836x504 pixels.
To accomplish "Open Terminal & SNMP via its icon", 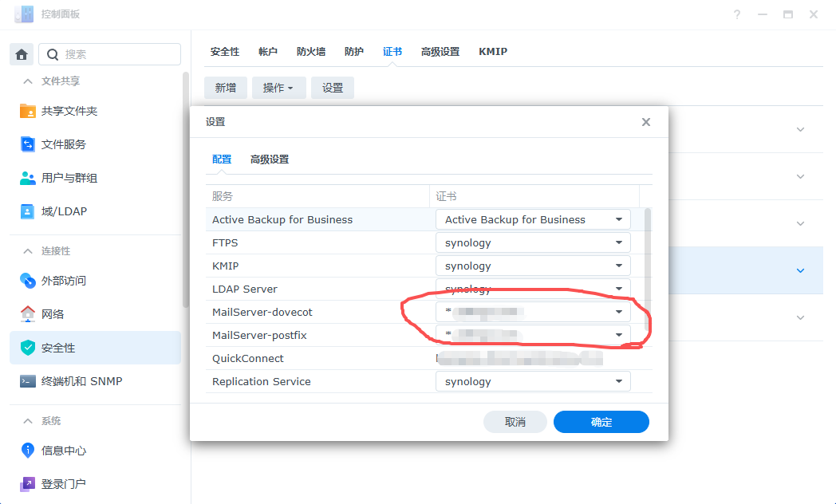I will (x=28, y=381).
